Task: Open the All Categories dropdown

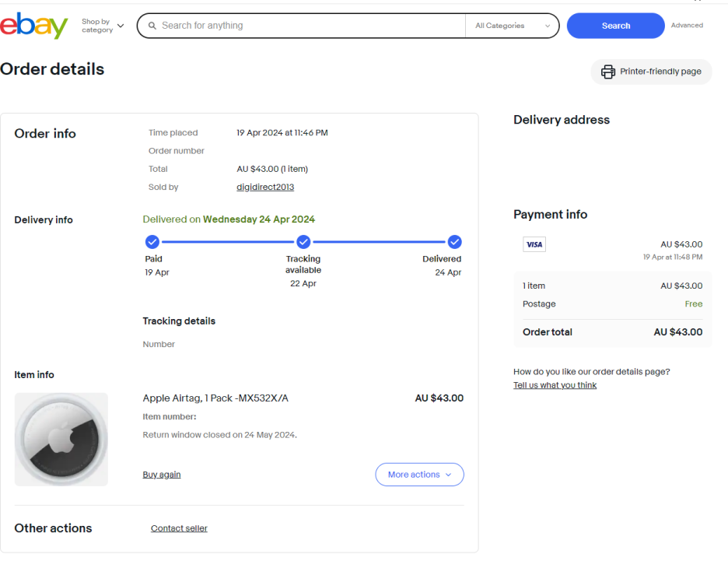Action: tap(512, 26)
